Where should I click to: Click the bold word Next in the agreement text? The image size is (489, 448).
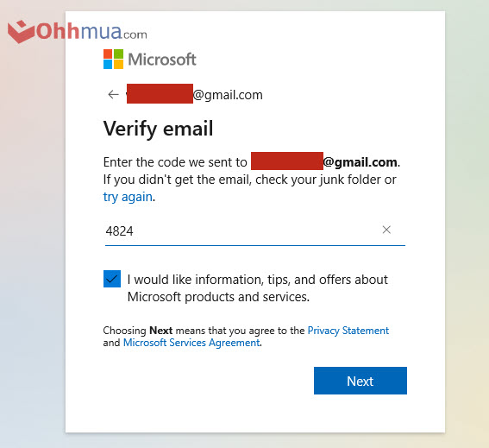point(161,331)
